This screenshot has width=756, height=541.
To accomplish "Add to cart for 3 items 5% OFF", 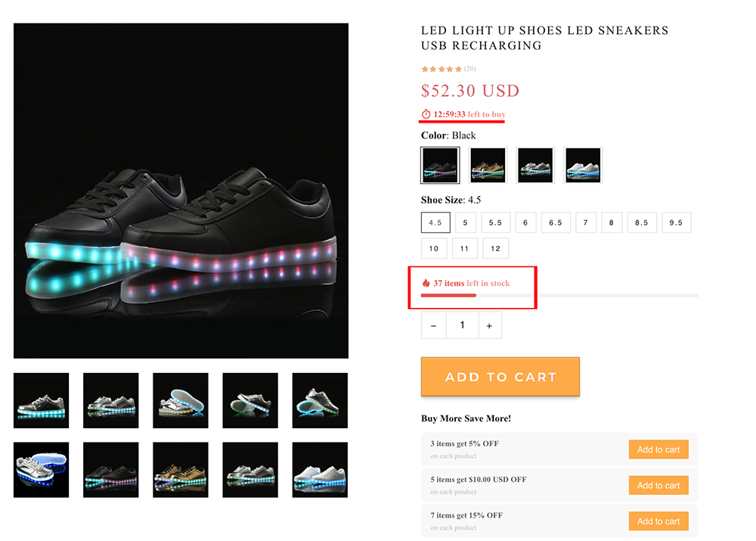I will (658, 449).
